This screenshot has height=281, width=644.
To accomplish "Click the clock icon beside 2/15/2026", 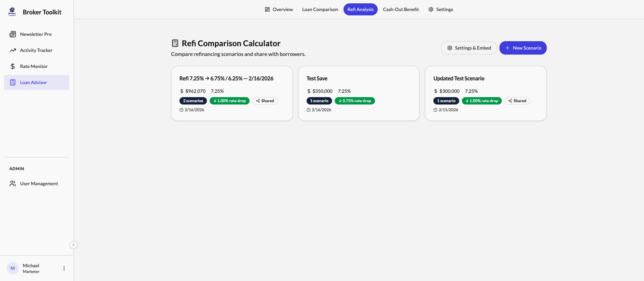I will (435, 110).
